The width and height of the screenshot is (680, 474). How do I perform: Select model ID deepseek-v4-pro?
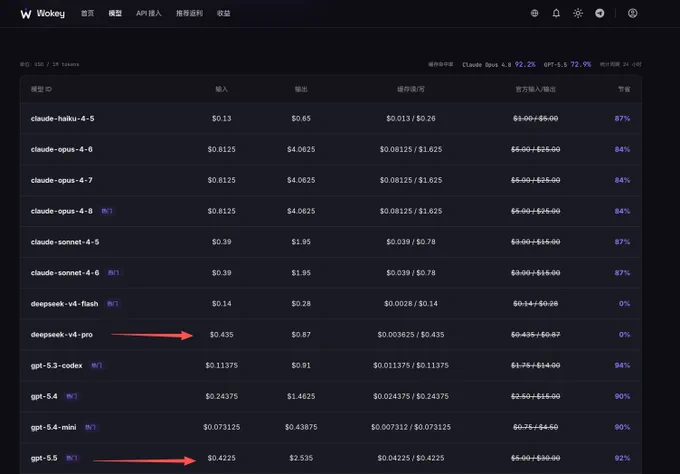click(62, 334)
